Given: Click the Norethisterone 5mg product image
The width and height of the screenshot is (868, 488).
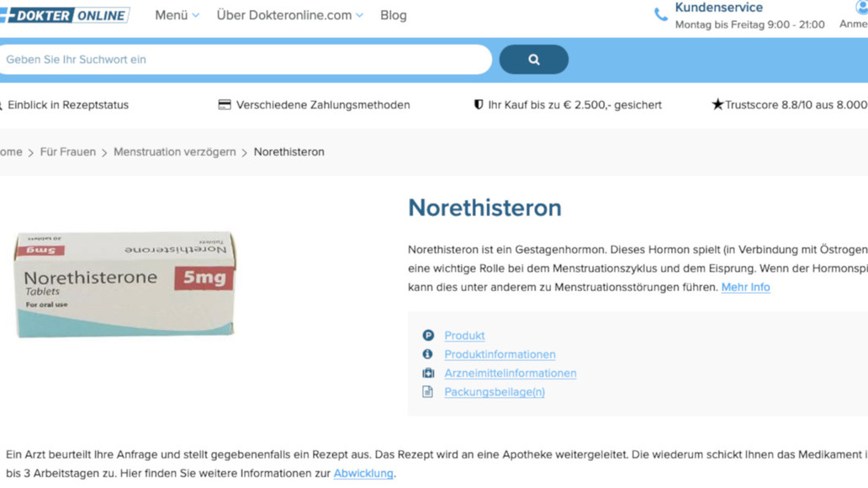Looking at the screenshot, I should pos(124,284).
